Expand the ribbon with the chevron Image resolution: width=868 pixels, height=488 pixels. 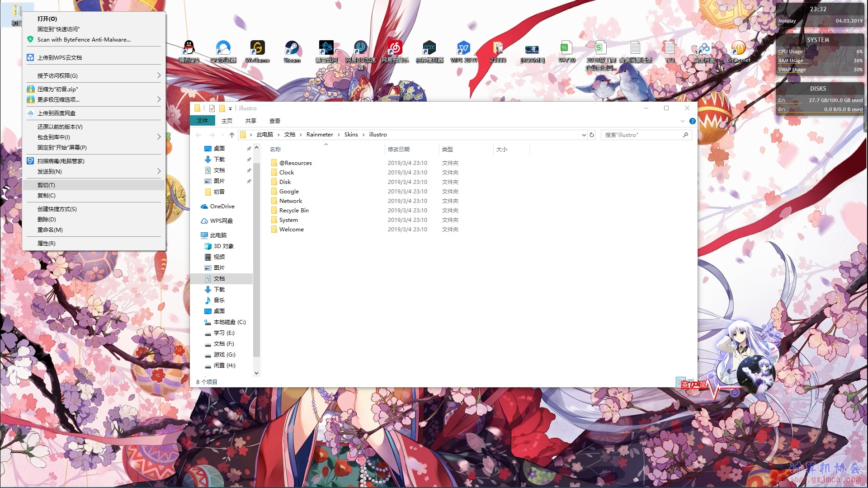click(x=682, y=121)
